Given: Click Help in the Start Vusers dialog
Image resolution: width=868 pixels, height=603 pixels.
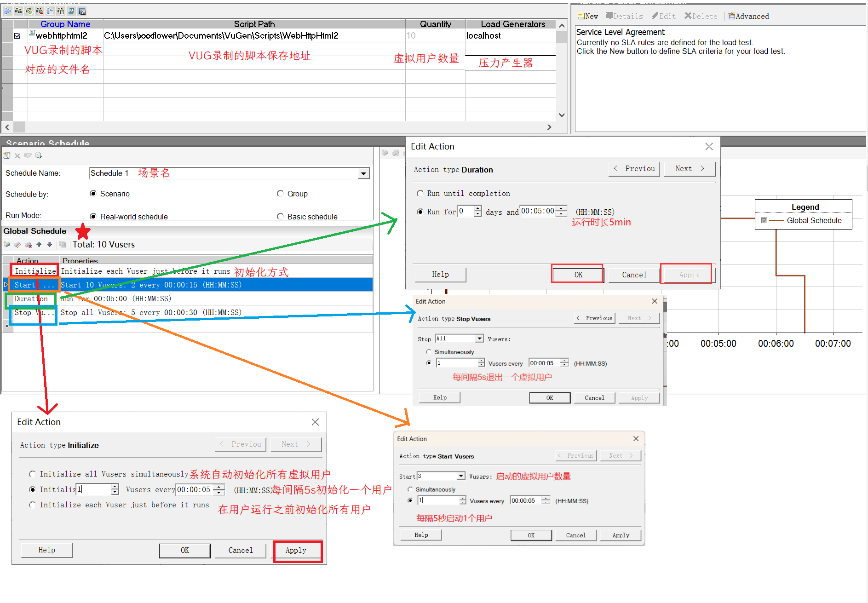Looking at the screenshot, I should tap(421, 535).
